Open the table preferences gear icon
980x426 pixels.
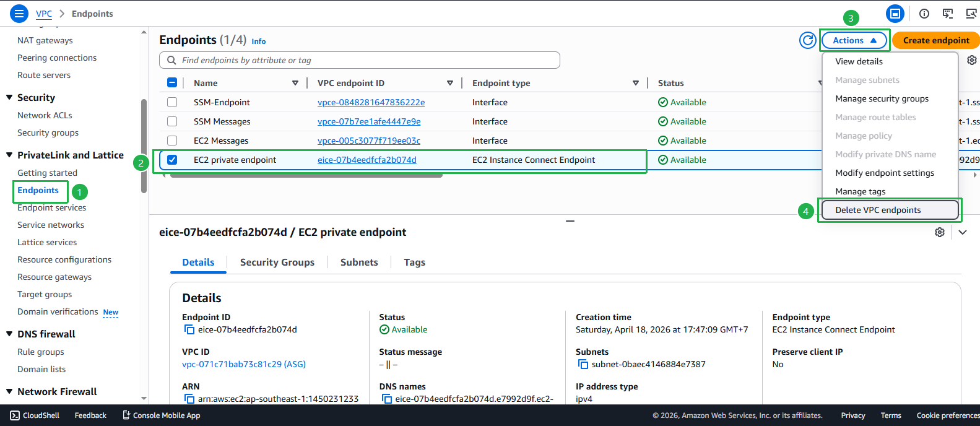[x=972, y=60]
